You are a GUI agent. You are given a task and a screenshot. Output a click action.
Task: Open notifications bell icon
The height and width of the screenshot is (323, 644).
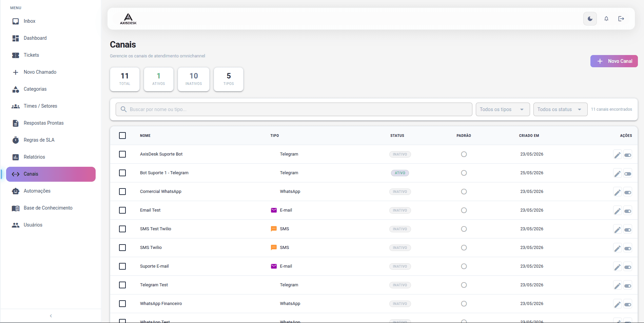pos(606,19)
